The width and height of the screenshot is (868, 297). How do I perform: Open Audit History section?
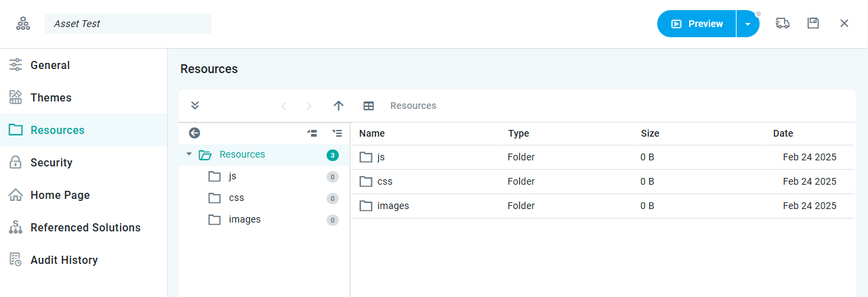click(64, 260)
